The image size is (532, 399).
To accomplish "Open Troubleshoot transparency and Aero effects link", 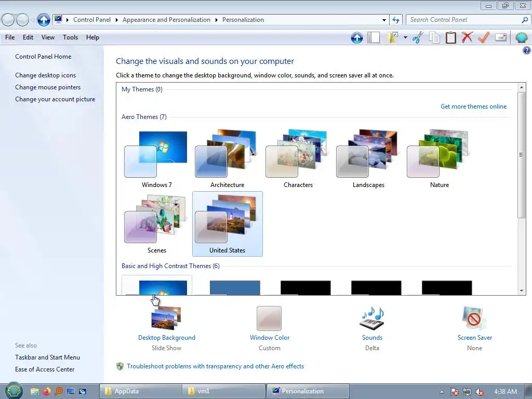I will tap(215, 366).
